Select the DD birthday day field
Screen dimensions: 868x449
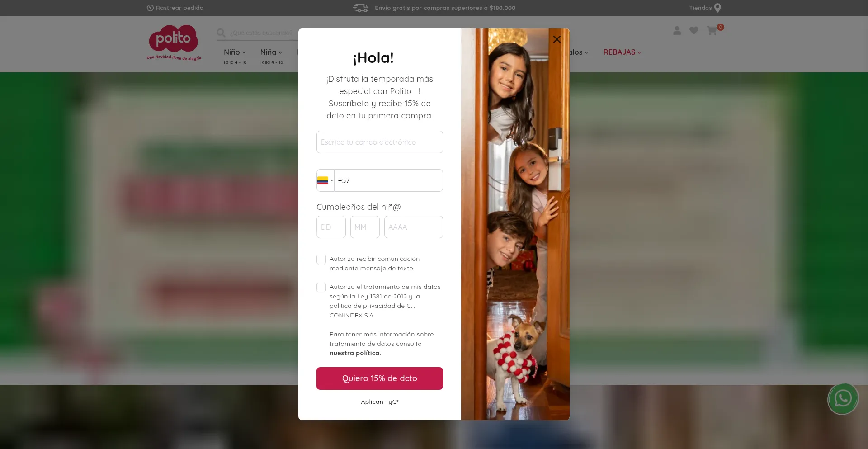[331, 227]
